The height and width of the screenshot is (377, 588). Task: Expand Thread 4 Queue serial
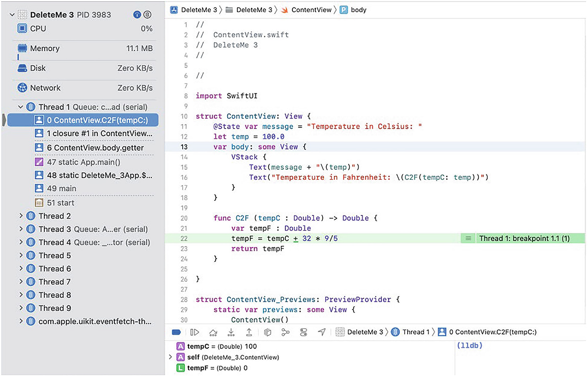pos(21,242)
